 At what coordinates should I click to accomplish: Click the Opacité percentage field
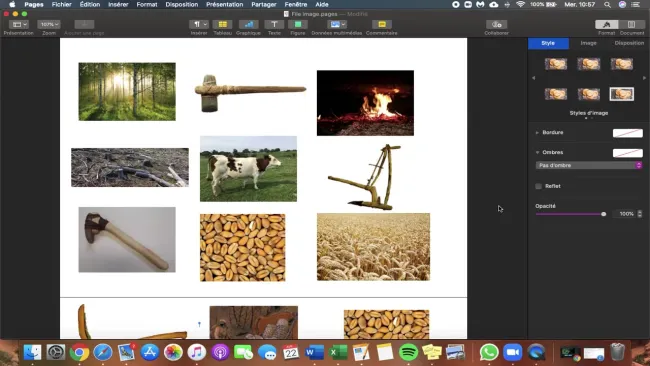point(626,214)
